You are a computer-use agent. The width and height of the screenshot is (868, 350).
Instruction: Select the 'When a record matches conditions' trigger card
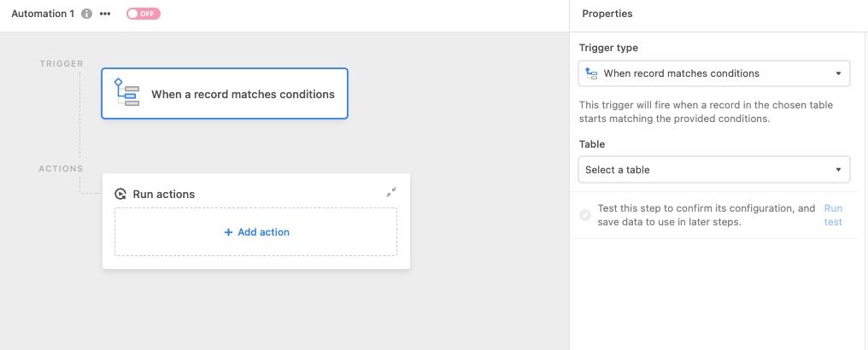224,93
